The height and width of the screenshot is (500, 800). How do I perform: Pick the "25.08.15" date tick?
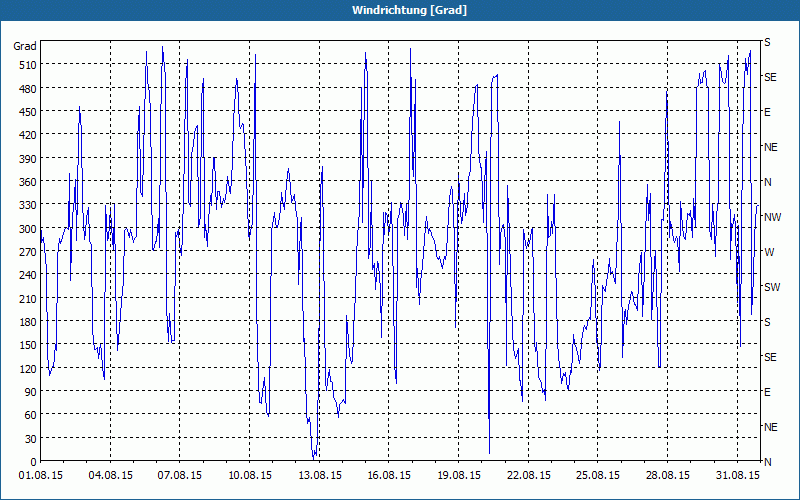(x=598, y=475)
